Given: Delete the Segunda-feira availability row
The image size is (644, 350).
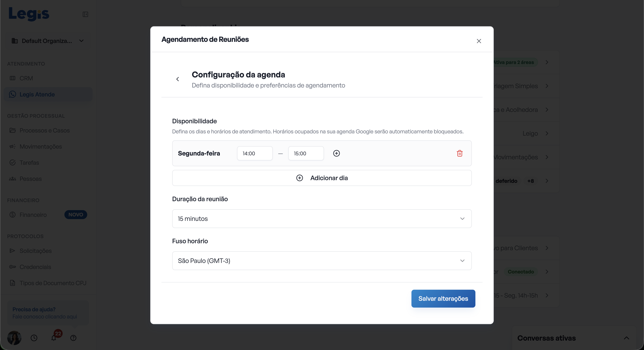Looking at the screenshot, I should click(460, 153).
